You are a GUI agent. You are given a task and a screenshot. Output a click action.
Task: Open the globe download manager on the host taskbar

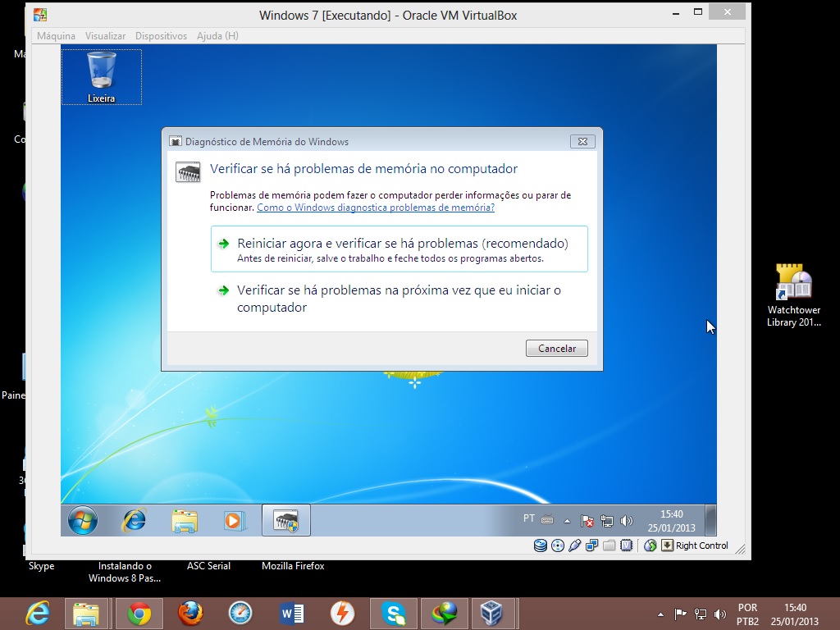(x=445, y=614)
